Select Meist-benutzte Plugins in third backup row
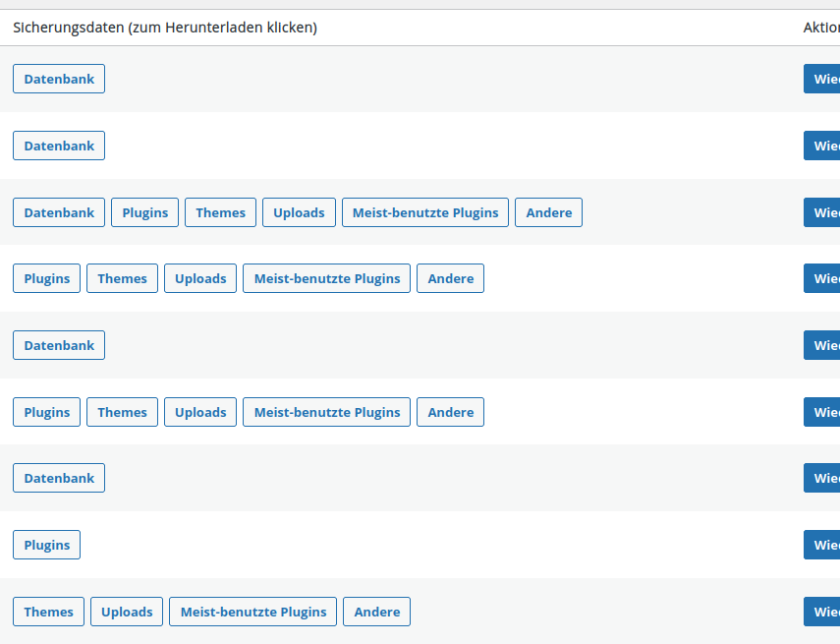 [x=424, y=212]
